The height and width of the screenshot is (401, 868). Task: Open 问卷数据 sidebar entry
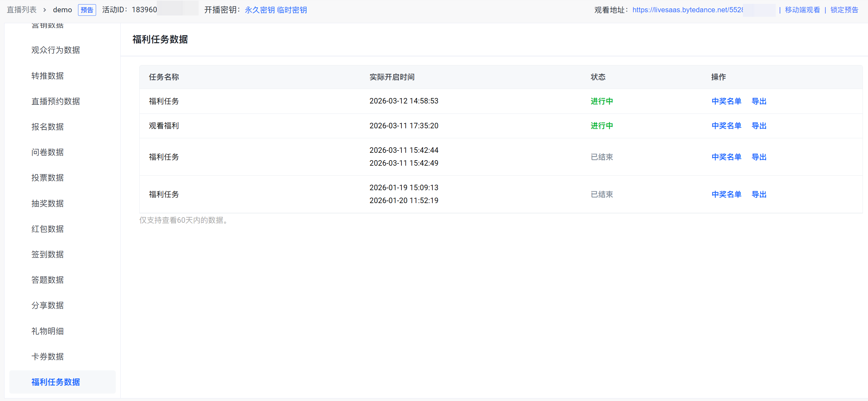pos(47,152)
